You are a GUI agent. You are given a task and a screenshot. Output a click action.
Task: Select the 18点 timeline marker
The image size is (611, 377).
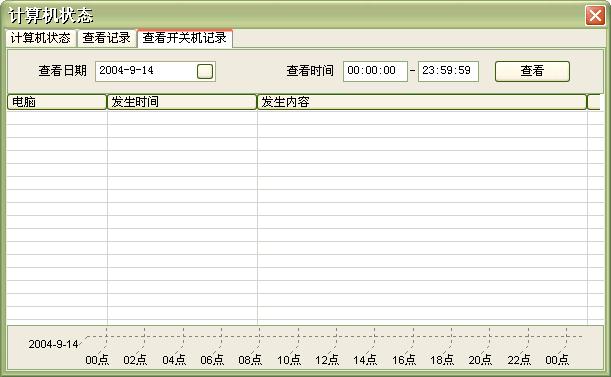coord(442,359)
